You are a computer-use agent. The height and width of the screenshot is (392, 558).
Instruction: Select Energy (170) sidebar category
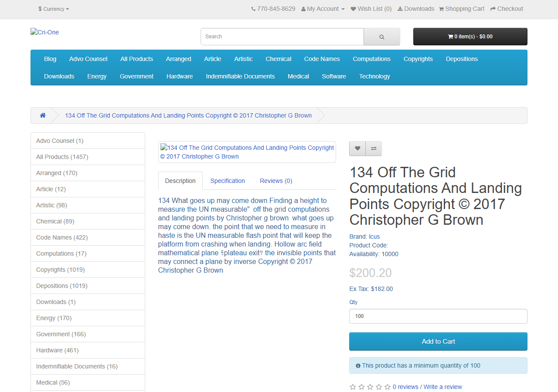point(88,318)
